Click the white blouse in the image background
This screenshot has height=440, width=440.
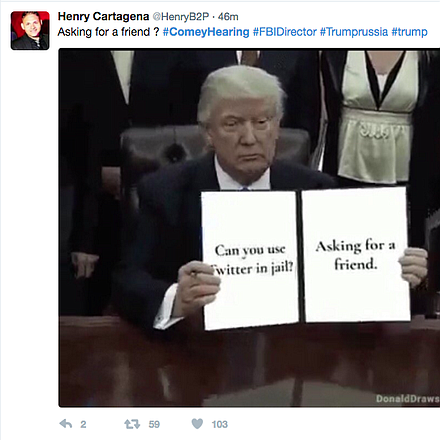pos(378,117)
